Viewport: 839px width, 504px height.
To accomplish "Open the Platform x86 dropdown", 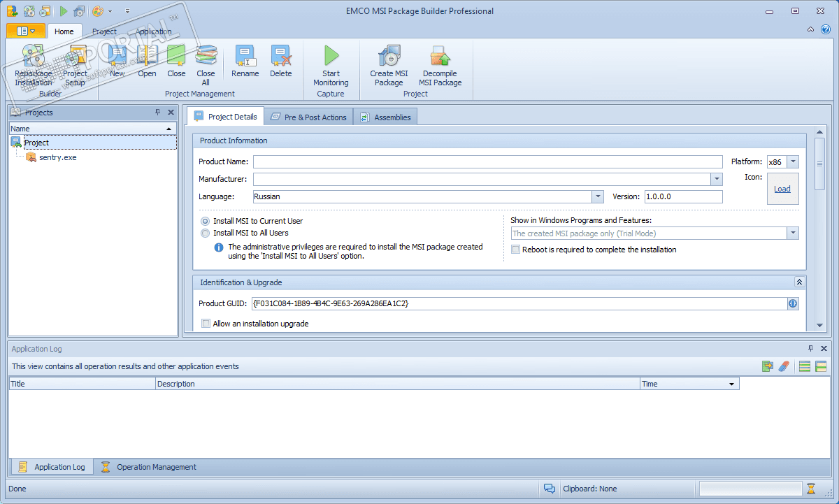I will (792, 161).
